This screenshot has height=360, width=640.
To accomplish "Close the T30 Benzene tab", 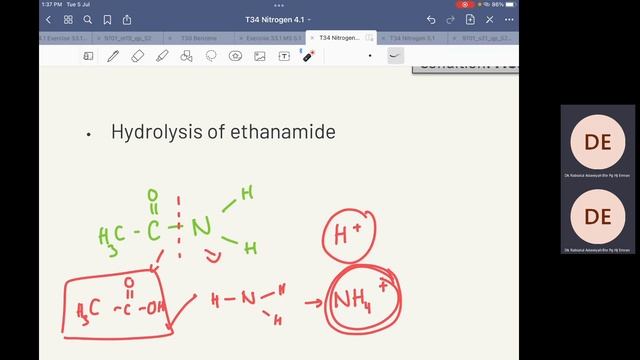I will (x=170, y=38).
